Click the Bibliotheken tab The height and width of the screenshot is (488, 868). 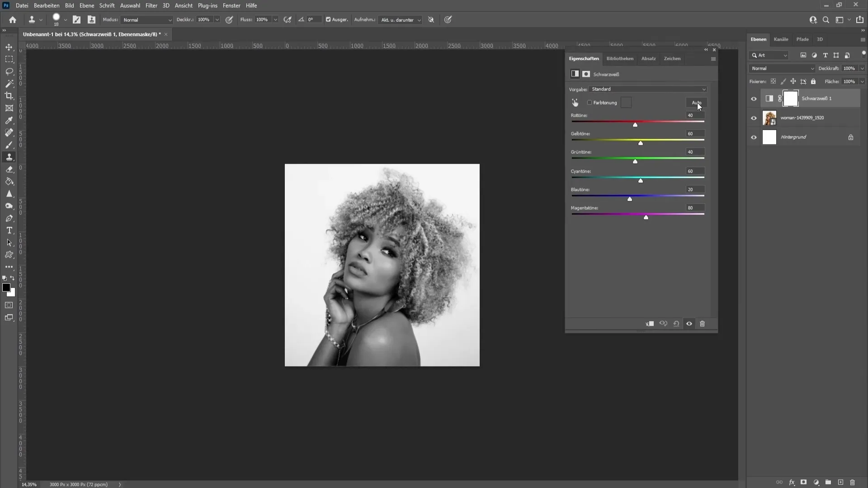click(x=620, y=58)
